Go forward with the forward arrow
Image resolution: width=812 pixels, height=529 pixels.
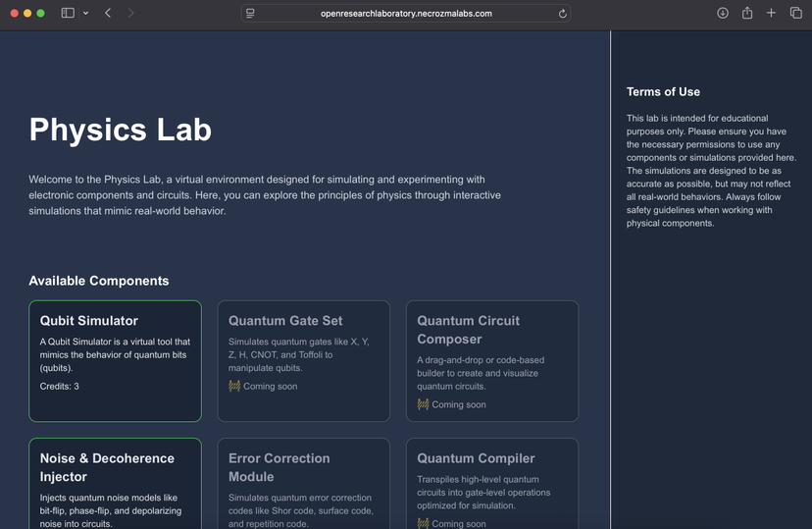(130, 13)
